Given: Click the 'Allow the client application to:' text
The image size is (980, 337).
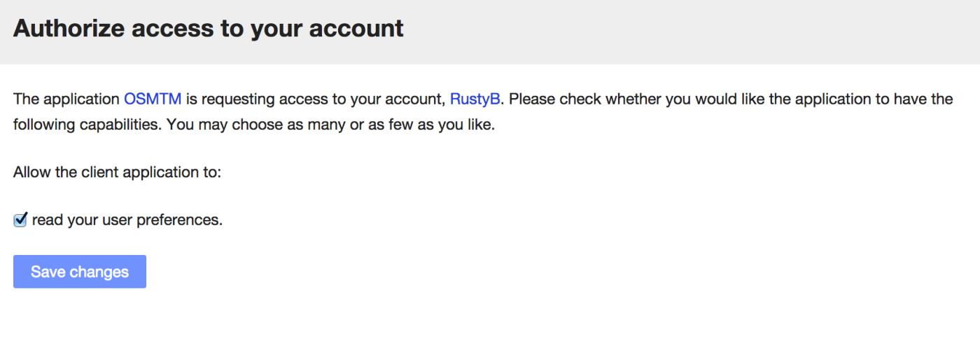Looking at the screenshot, I should pyautogui.click(x=117, y=172).
